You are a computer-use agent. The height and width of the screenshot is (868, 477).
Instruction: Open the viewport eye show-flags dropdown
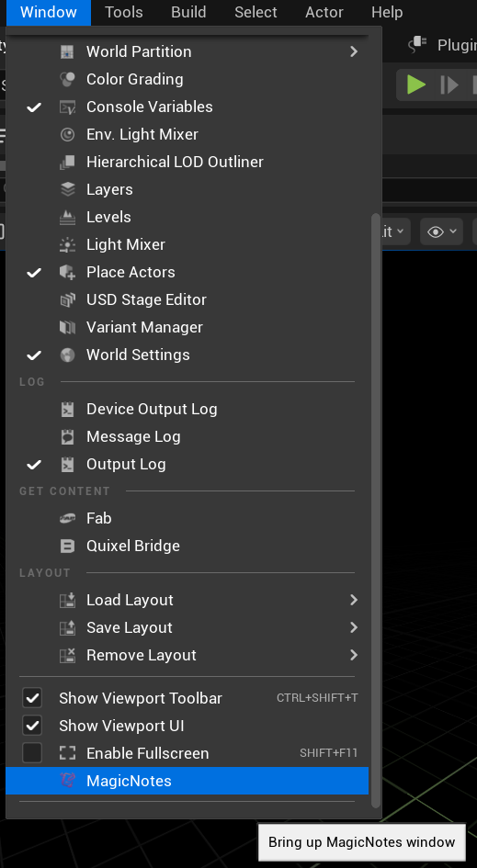coord(441,231)
